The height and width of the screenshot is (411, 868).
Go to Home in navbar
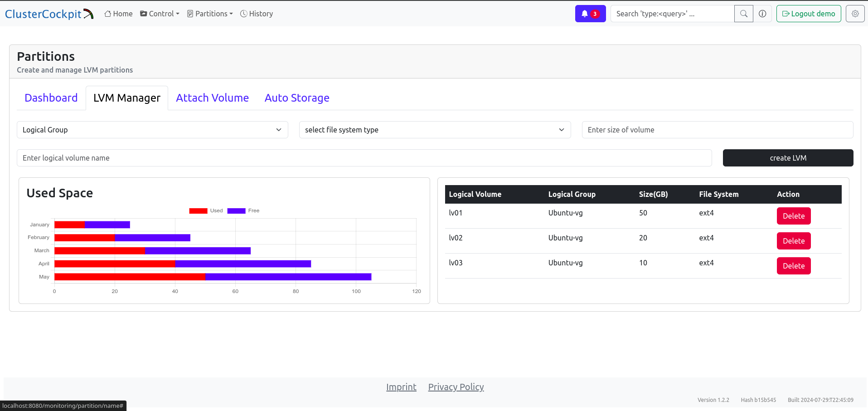point(118,14)
